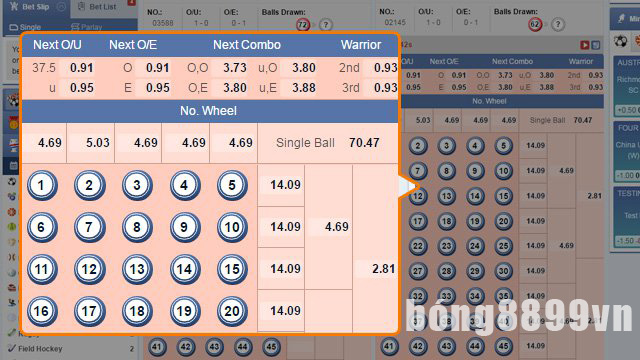Select u,O combo odds 3.80 in popup

pyautogui.click(x=304, y=68)
